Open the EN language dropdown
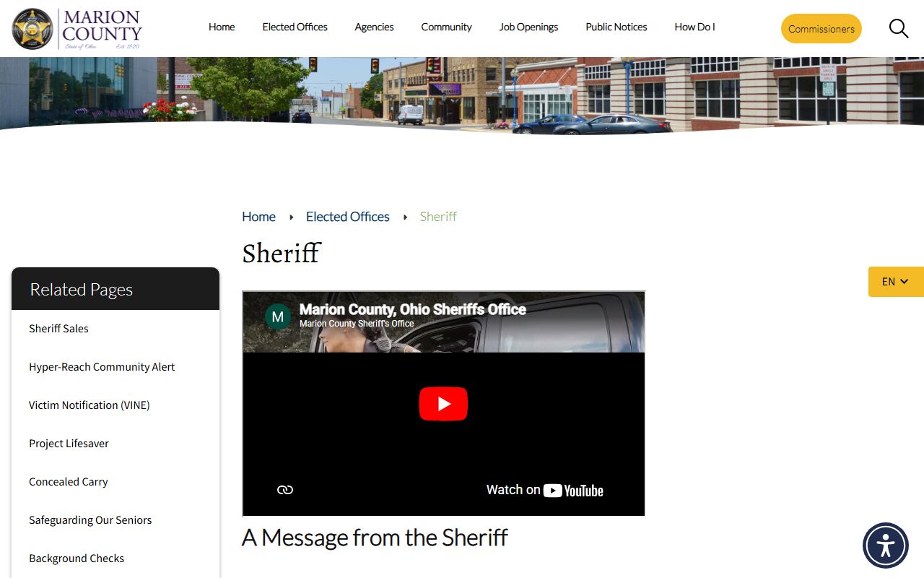The height and width of the screenshot is (578, 924). (x=896, y=282)
